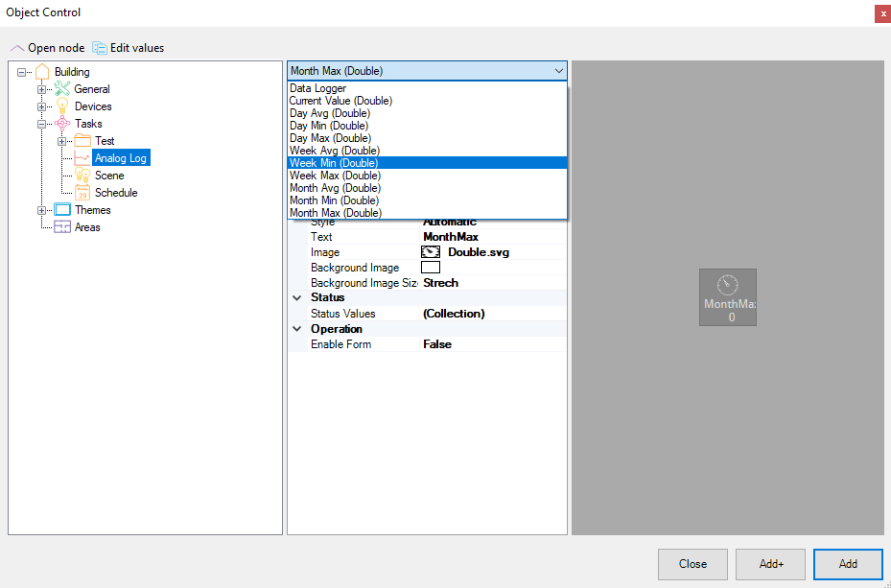Click the Areas layout icon
Screen dimensions: 891x588
(x=62, y=227)
